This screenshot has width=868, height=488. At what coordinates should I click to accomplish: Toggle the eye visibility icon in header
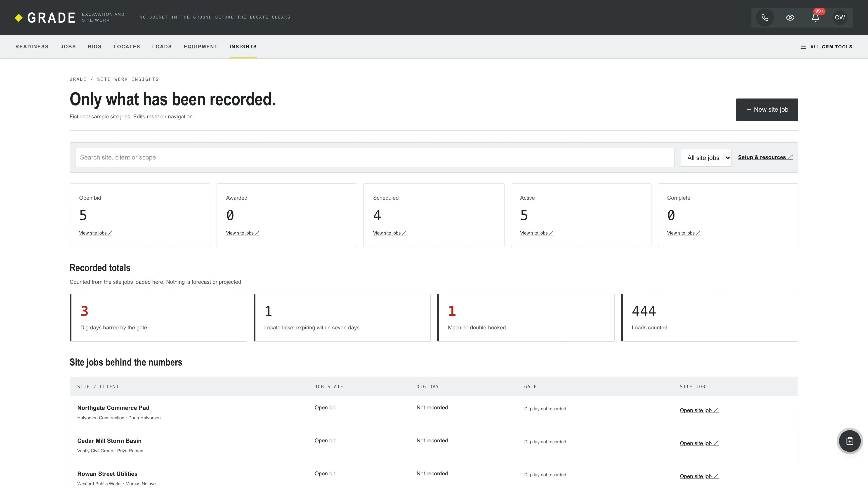tap(790, 18)
